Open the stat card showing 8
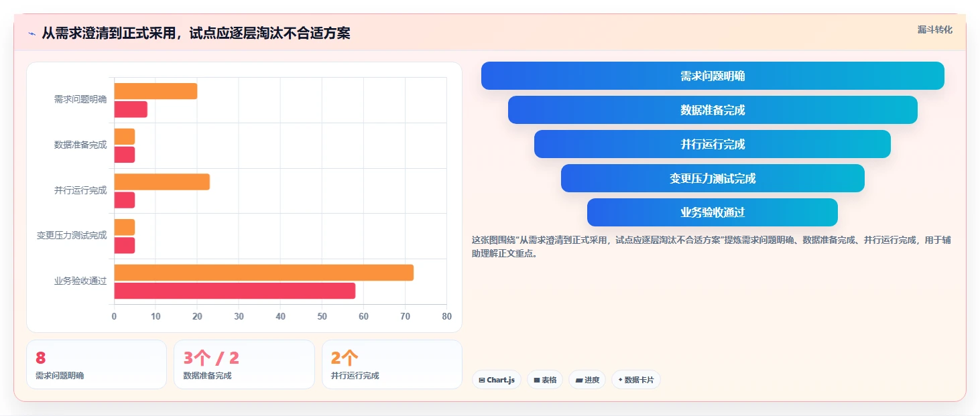Image resolution: width=980 pixels, height=416 pixels. 97,364
